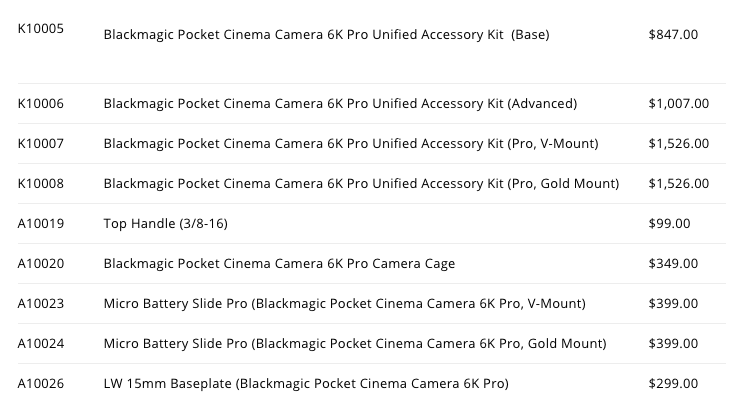Click product code A10020
Image resolution: width=740 pixels, height=399 pixels.
(x=41, y=263)
